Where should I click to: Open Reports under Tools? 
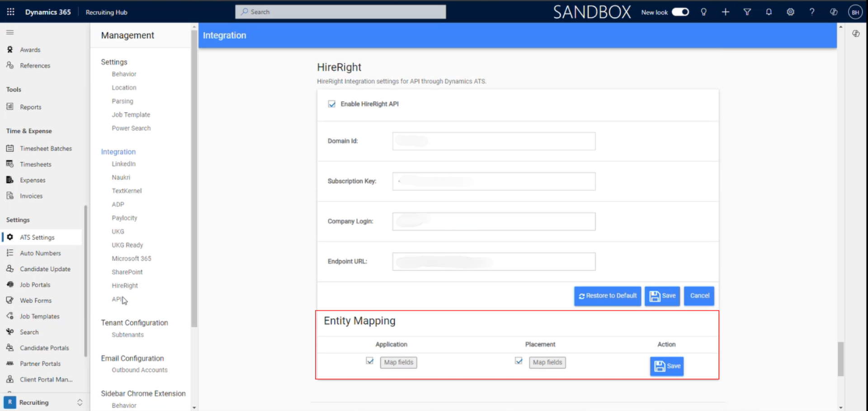(x=30, y=107)
